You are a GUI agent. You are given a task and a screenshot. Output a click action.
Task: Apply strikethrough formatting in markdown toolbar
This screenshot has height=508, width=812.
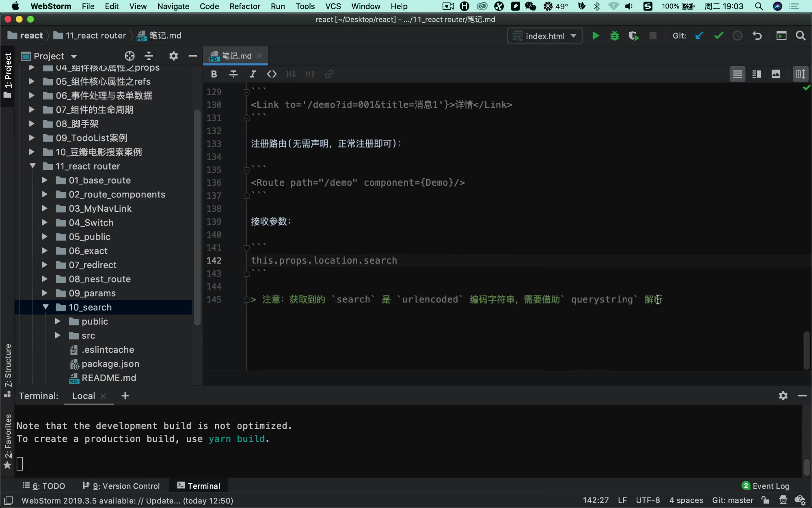click(x=233, y=74)
